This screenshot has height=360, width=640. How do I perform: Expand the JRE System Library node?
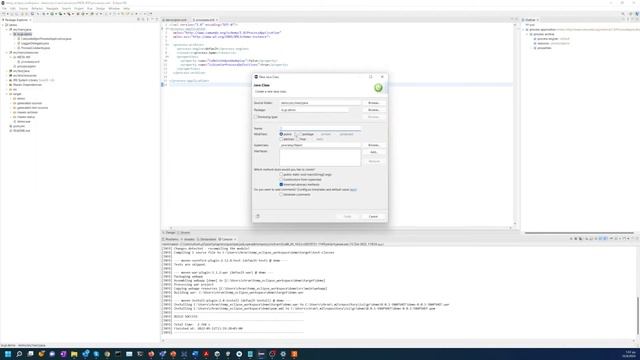tap(7, 80)
